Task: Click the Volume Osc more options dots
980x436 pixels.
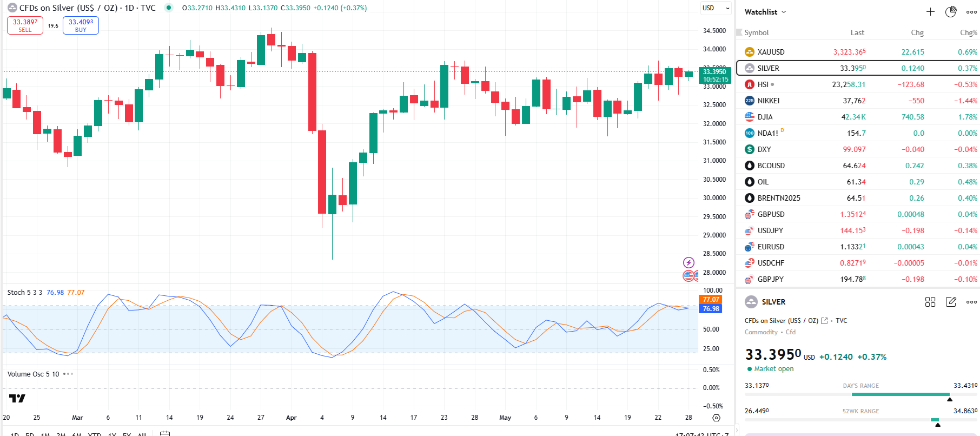Action: tap(68, 374)
